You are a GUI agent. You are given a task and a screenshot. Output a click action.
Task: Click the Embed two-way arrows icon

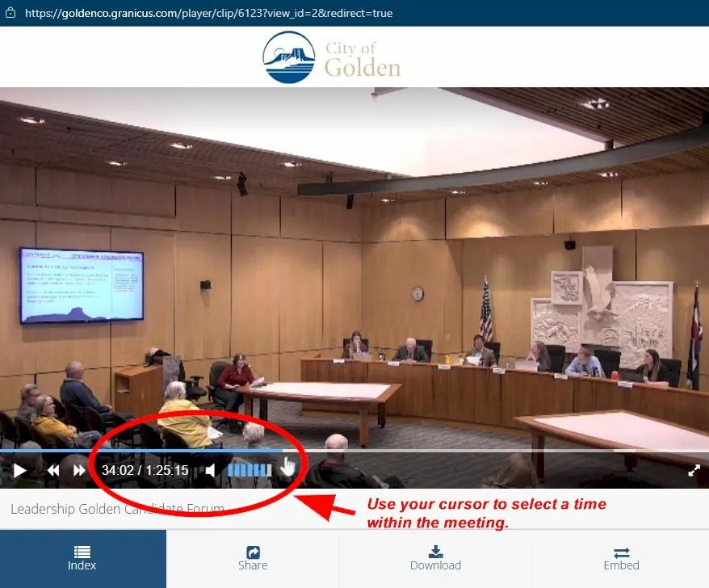(x=621, y=552)
